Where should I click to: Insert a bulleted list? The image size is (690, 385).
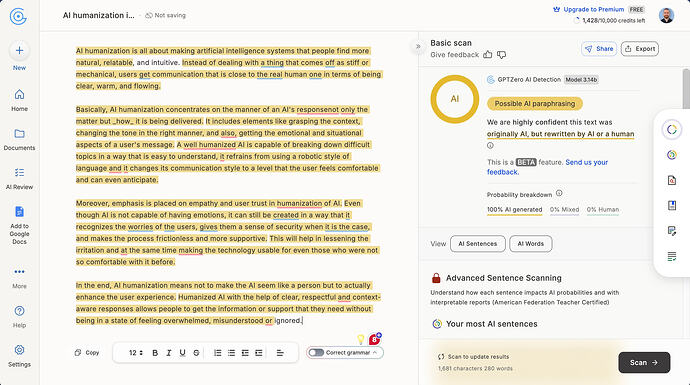(231, 353)
